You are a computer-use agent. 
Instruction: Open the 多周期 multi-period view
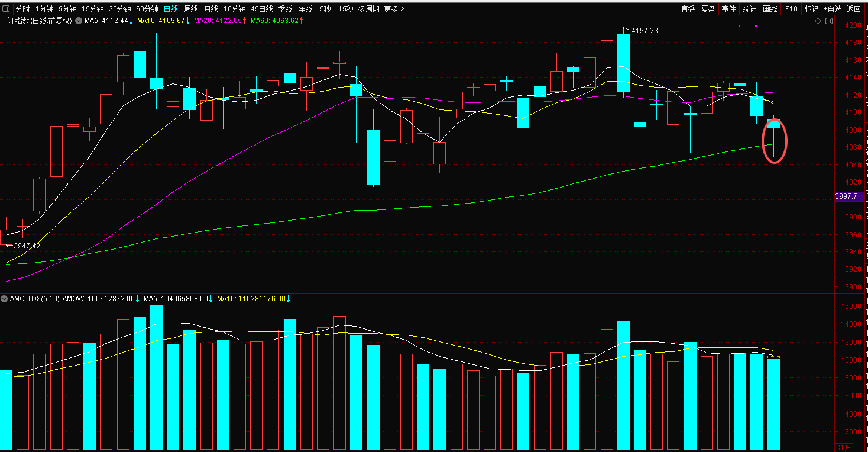368,9
